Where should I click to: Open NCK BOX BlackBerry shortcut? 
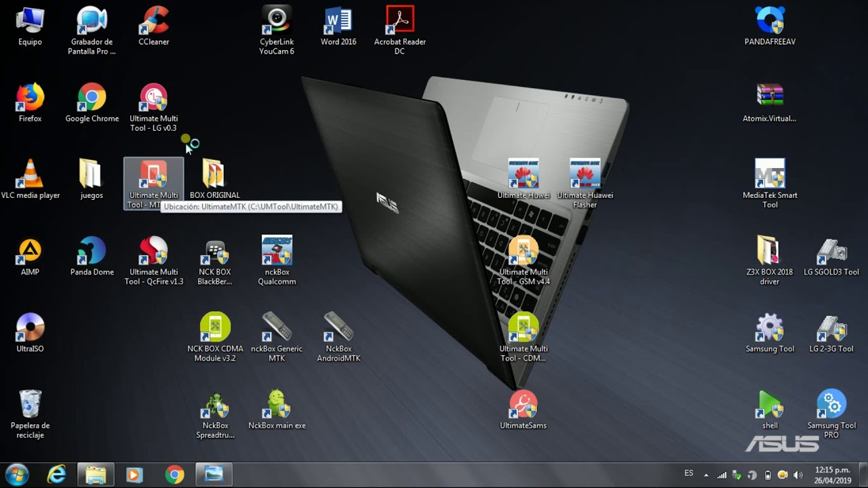(x=215, y=261)
